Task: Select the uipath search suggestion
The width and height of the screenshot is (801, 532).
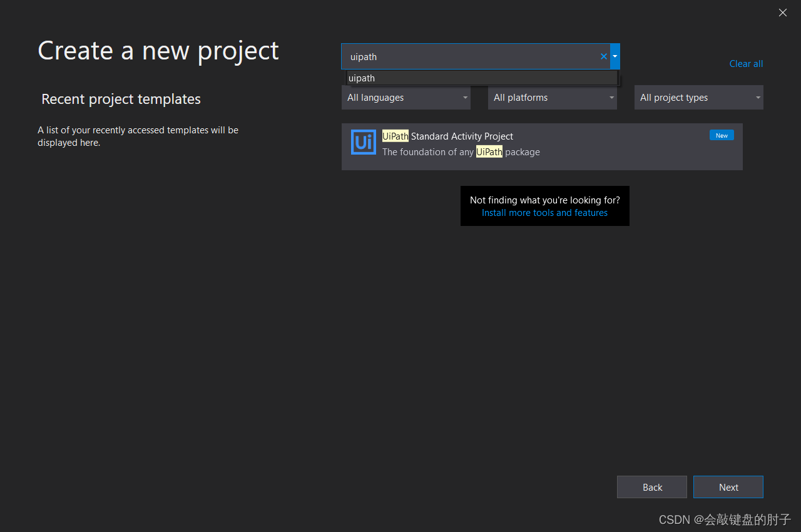Action: click(x=482, y=78)
